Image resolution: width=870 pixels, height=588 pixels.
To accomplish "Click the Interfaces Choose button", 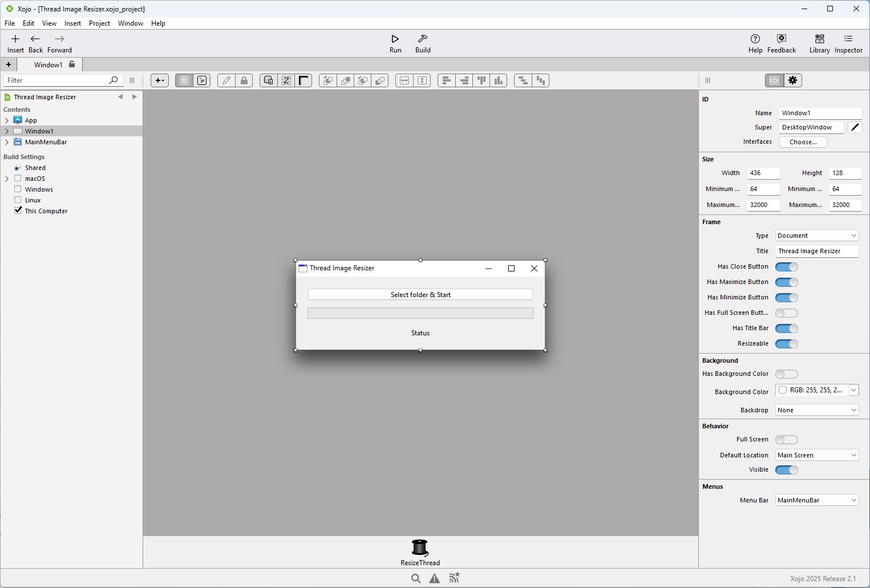I will pyautogui.click(x=803, y=142).
